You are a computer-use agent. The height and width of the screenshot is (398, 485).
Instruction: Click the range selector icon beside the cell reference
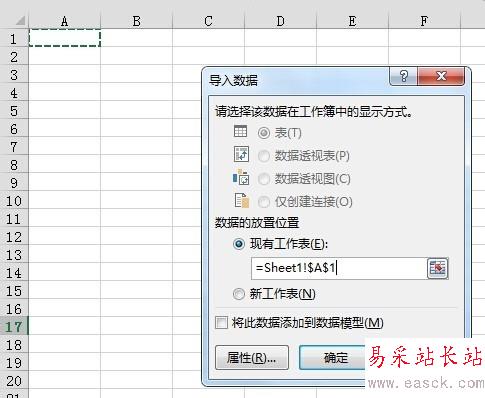click(x=438, y=268)
